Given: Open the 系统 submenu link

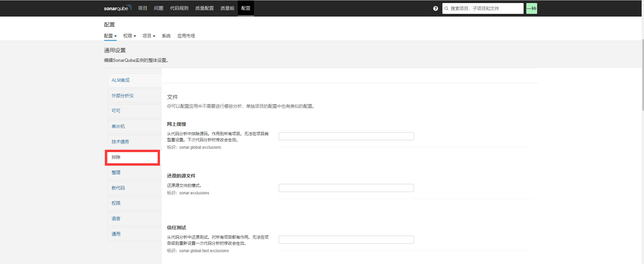Looking at the screenshot, I should (x=166, y=36).
